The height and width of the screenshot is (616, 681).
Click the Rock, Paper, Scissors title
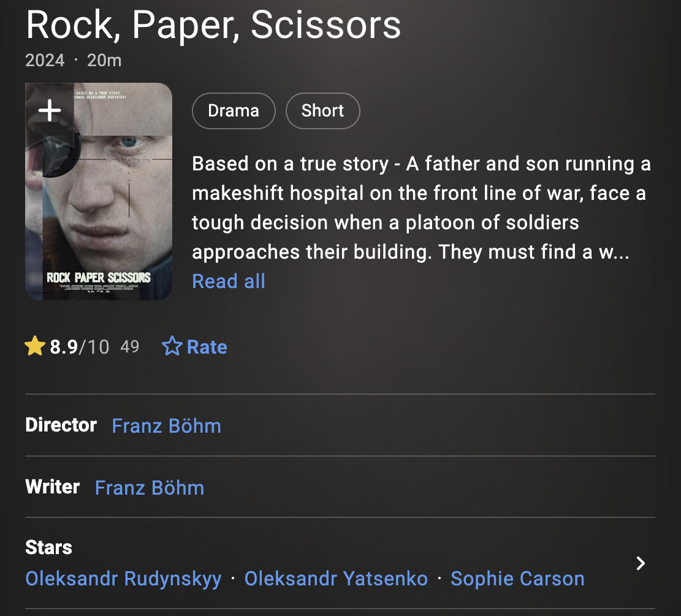click(213, 25)
